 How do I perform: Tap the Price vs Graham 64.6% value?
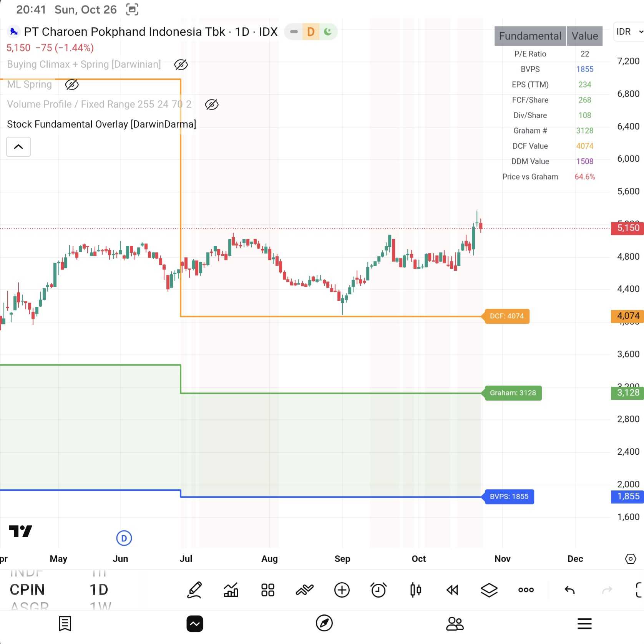(585, 177)
